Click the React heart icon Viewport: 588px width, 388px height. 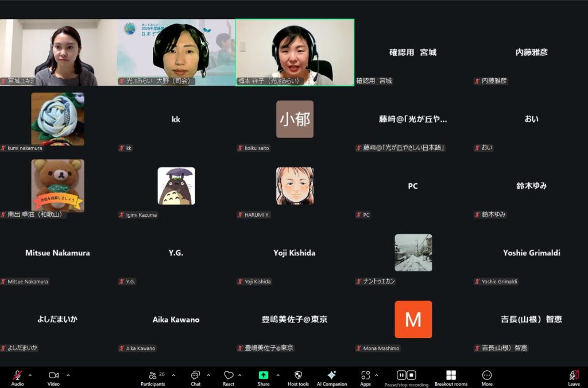(x=229, y=375)
